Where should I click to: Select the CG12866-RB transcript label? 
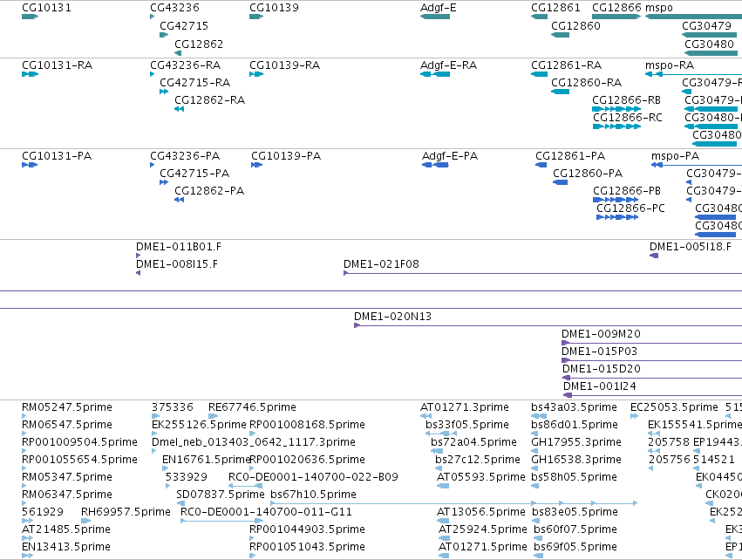click(x=626, y=100)
